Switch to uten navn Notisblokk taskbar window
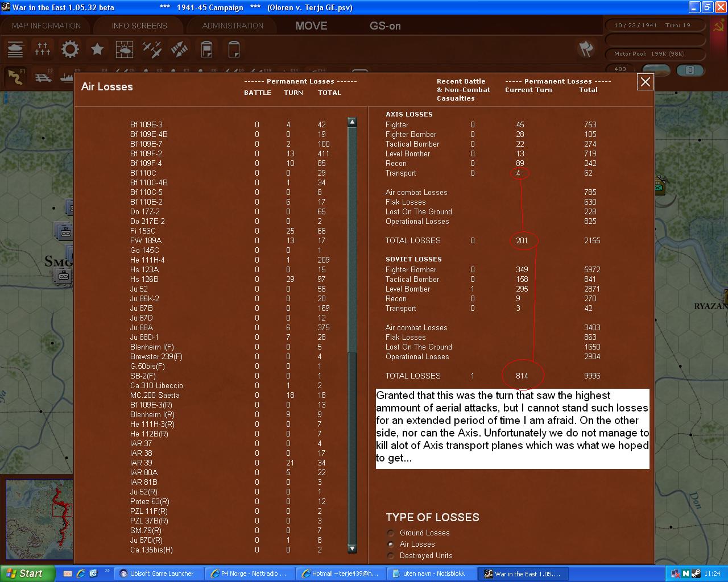The image size is (728, 582). click(431, 573)
